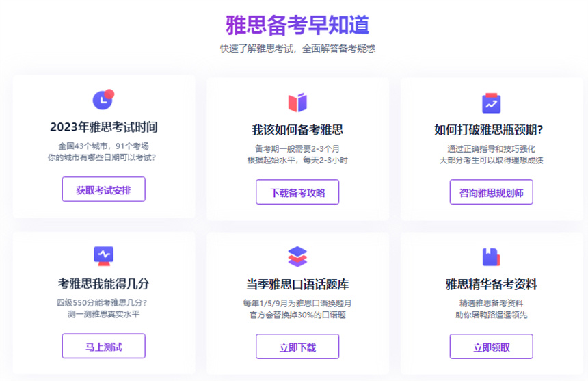
Task: Open the 雅思精华备考资料 heading
Action: coord(491,284)
